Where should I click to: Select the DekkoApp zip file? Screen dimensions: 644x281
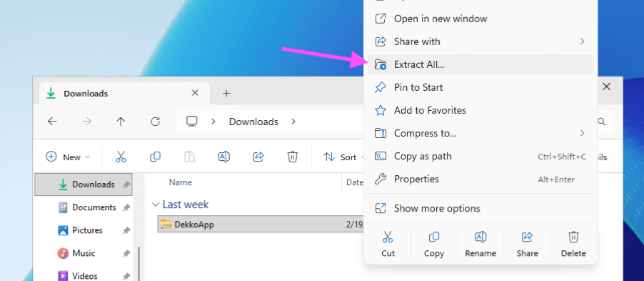[x=261, y=225]
